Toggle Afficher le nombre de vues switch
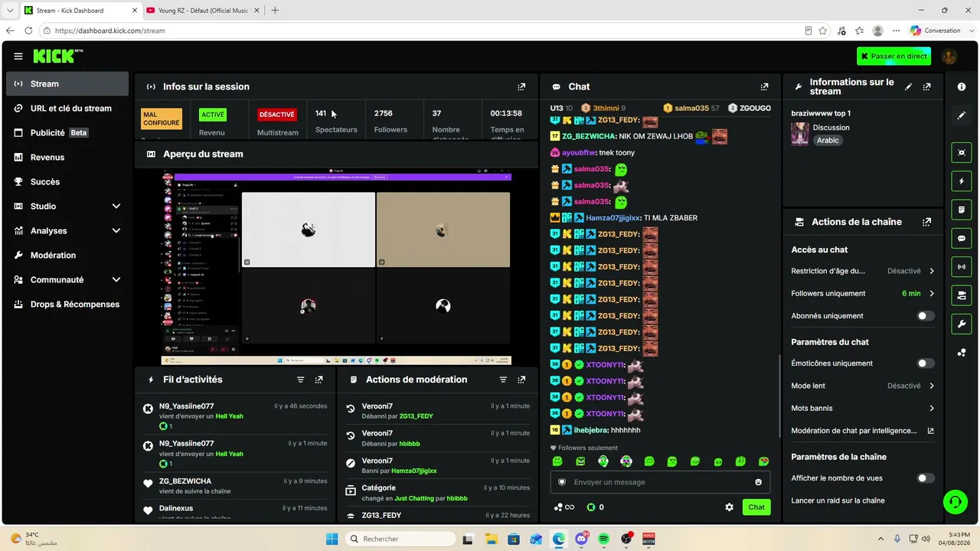 point(926,478)
